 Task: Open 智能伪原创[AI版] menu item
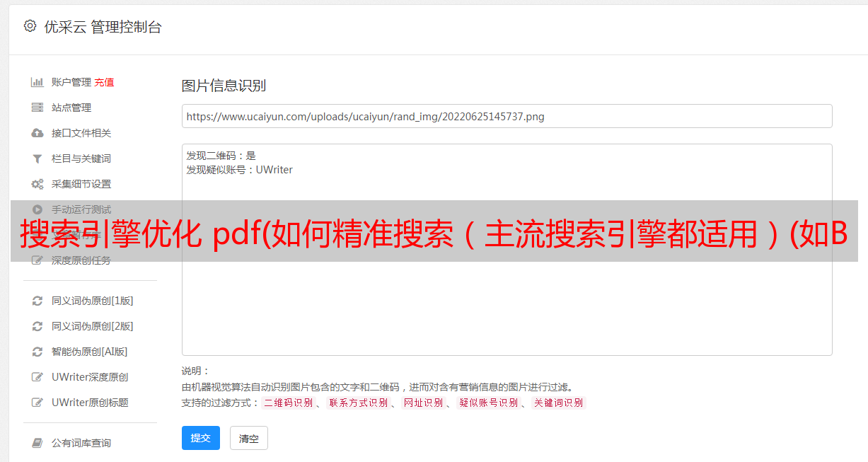[x=91, y=352]
